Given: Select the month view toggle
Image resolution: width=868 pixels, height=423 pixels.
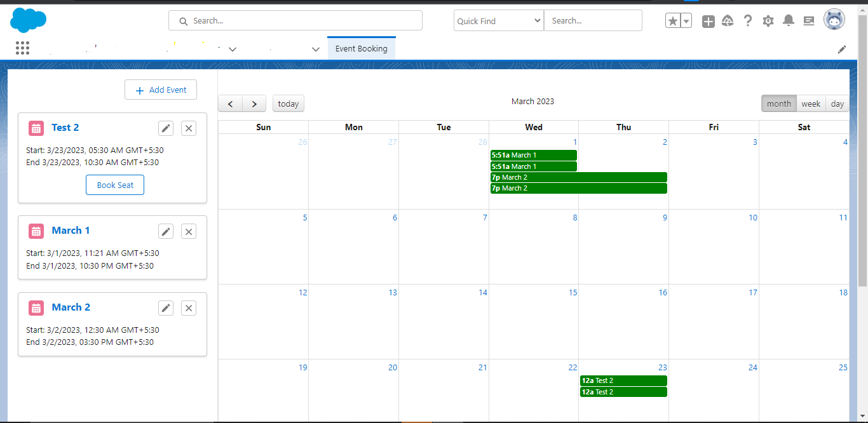Looking at the screenshot, I should [x=779, y=103].
